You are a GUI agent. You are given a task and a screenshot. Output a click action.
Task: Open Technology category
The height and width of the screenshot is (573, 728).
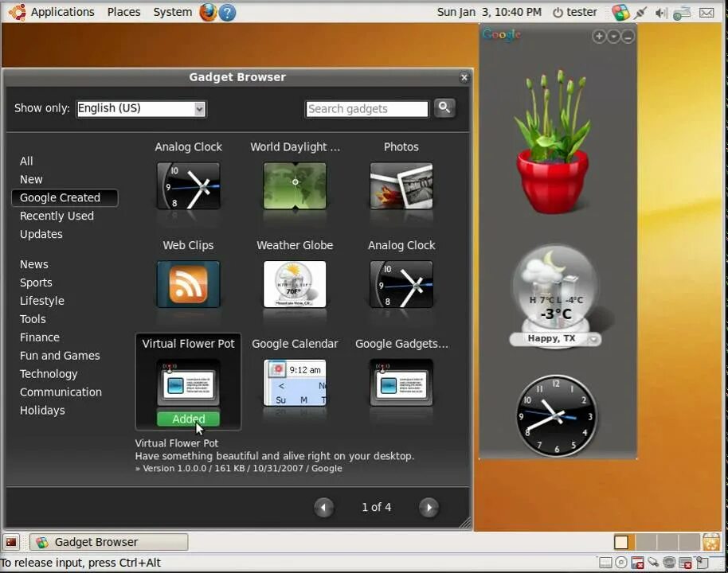[x=49, y=373]
